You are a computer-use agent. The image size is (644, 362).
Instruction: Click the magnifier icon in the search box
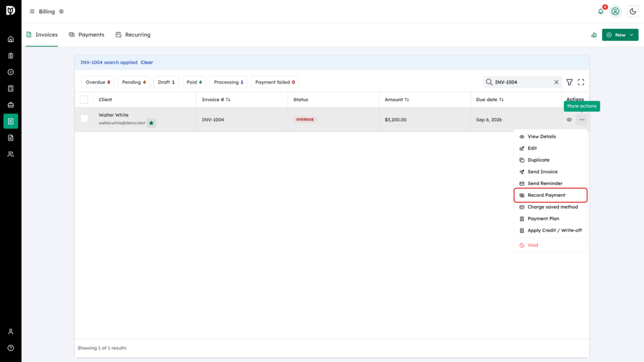pos(489,82)
